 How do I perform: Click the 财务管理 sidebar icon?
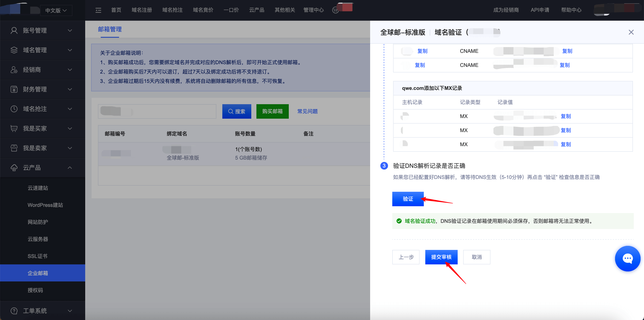(14, 89)
